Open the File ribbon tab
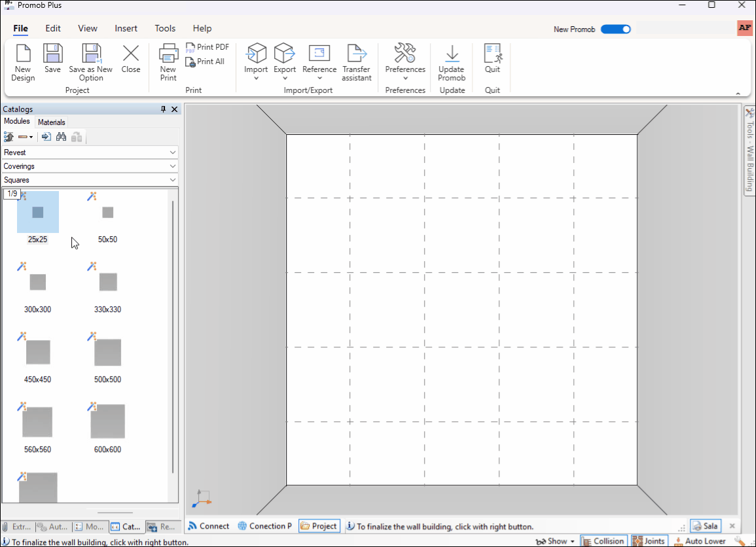 click(20, 28)
